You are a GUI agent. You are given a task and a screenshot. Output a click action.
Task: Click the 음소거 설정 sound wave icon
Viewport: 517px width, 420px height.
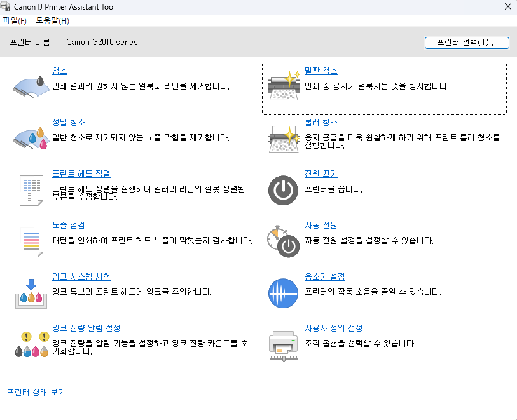[x=283, y=293]
